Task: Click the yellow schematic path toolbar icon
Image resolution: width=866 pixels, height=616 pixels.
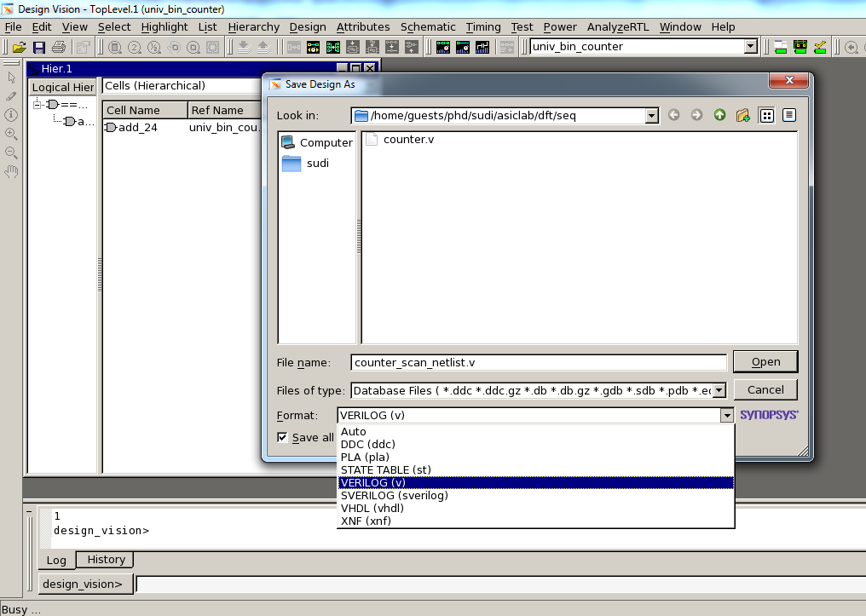Action: 313,48
